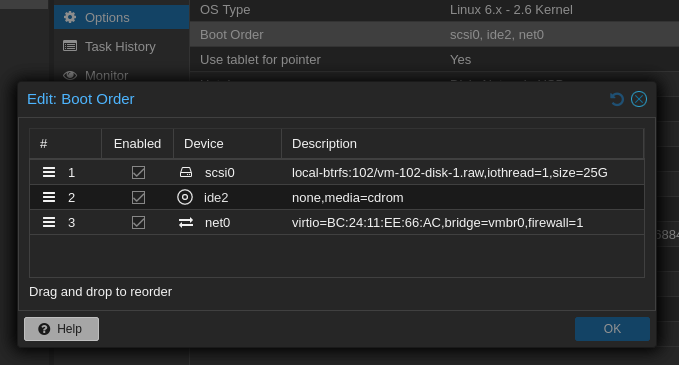
Task: Click the # column header
Action: 65,144
